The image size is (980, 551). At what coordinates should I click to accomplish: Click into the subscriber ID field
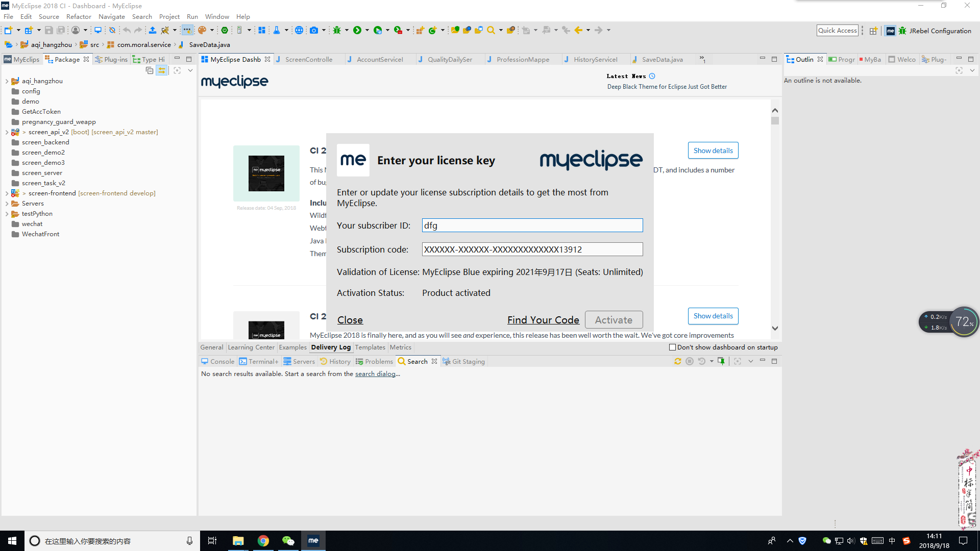532,226
